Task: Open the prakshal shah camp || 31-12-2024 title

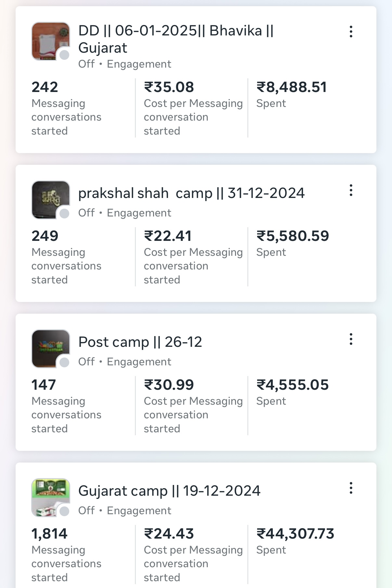Action: 191,193
